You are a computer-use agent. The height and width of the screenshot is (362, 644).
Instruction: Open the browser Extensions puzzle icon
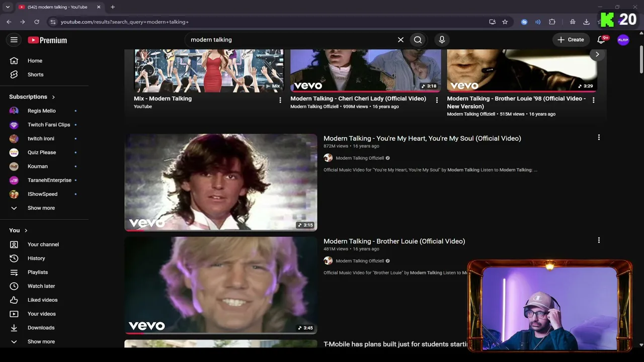(552, 22)
